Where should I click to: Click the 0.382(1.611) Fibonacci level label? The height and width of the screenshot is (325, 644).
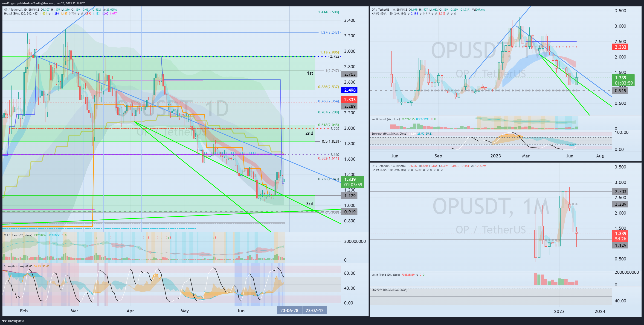point(328,158)
